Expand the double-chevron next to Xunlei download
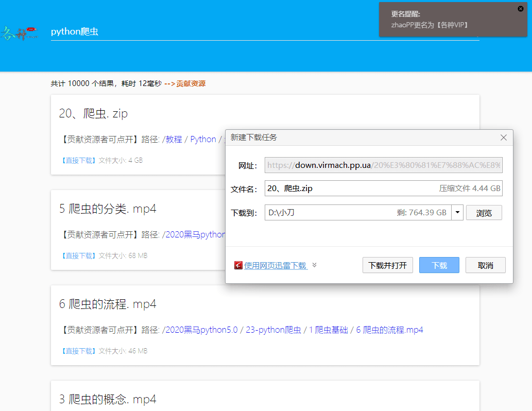532x411 pixels. (x=315, y=265)
